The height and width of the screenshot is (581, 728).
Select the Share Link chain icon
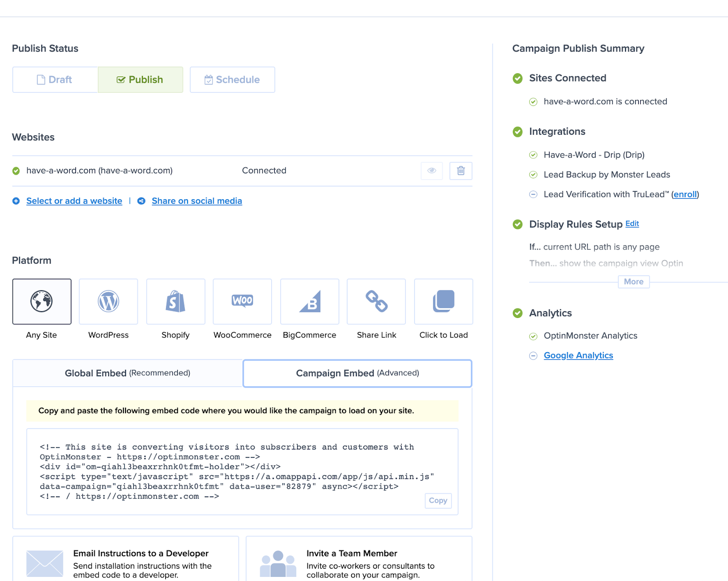[x=376, y=302]
